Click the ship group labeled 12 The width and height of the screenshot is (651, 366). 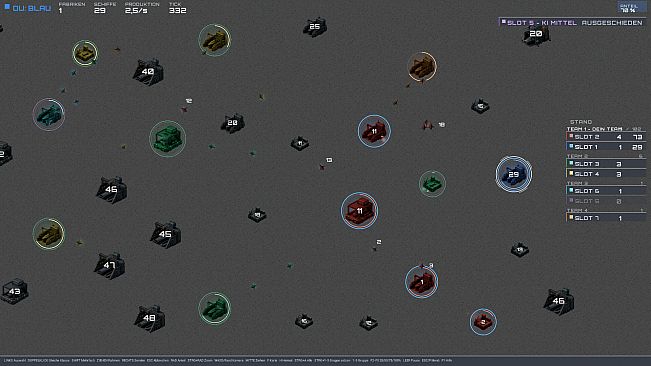point(184,109)
